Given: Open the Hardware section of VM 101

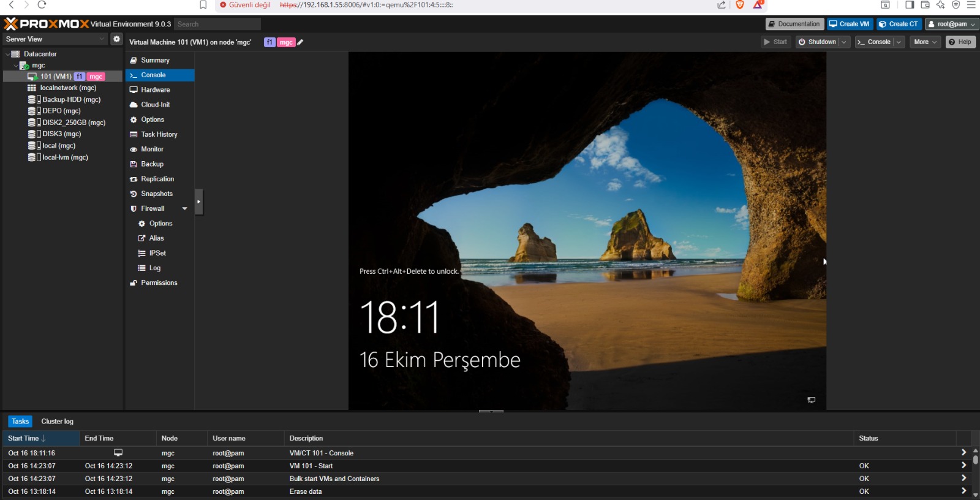Looking at the screenshot, I should (155, 90).
